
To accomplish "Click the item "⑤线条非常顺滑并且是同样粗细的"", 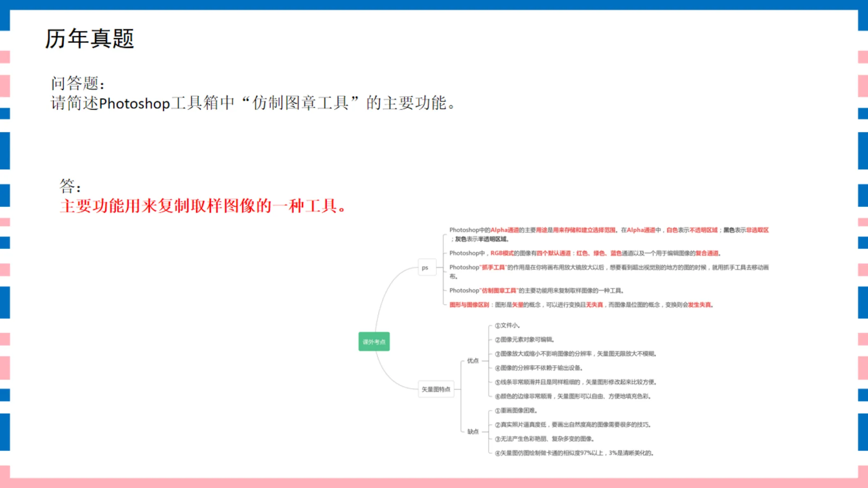I will click(576, 382).
